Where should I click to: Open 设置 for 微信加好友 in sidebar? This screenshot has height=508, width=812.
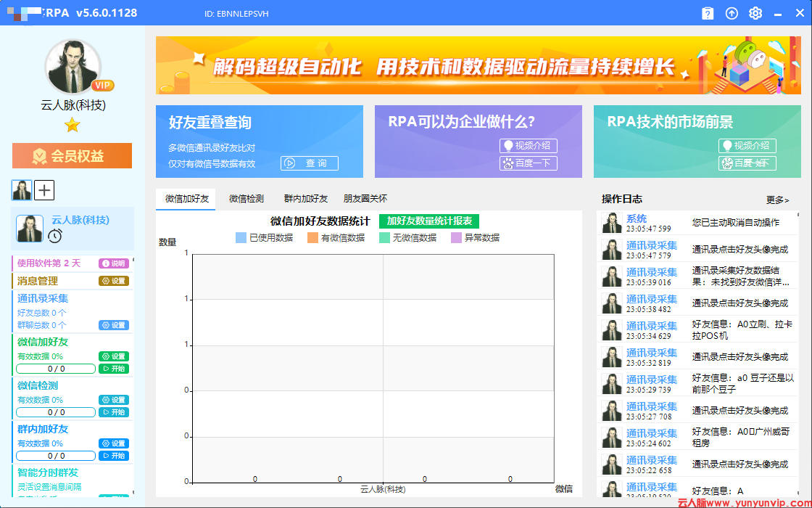coord(113,356)
